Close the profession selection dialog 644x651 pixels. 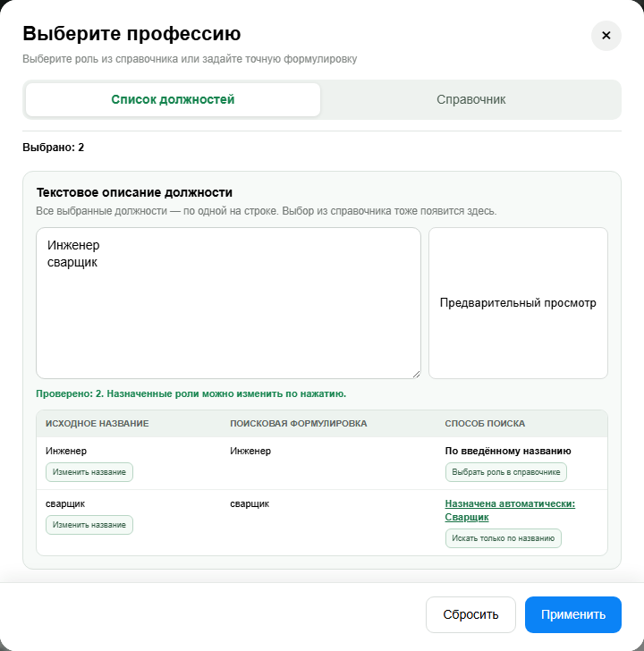pos(606,36)
